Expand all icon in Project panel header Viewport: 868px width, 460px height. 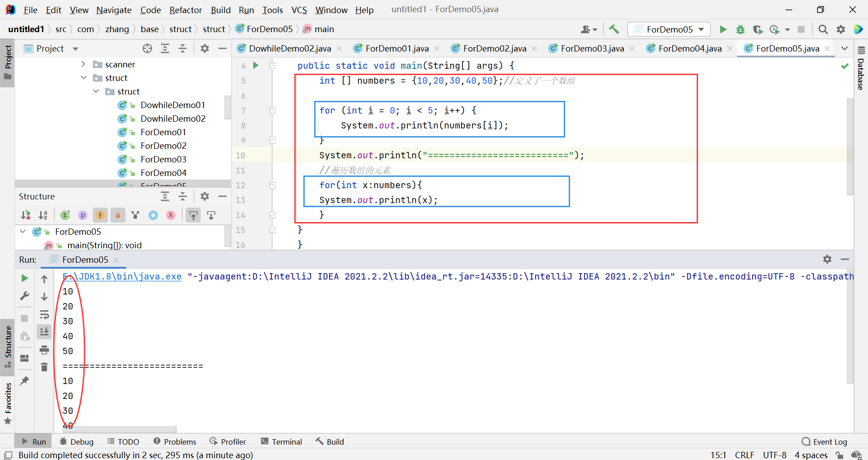[165, 48]
